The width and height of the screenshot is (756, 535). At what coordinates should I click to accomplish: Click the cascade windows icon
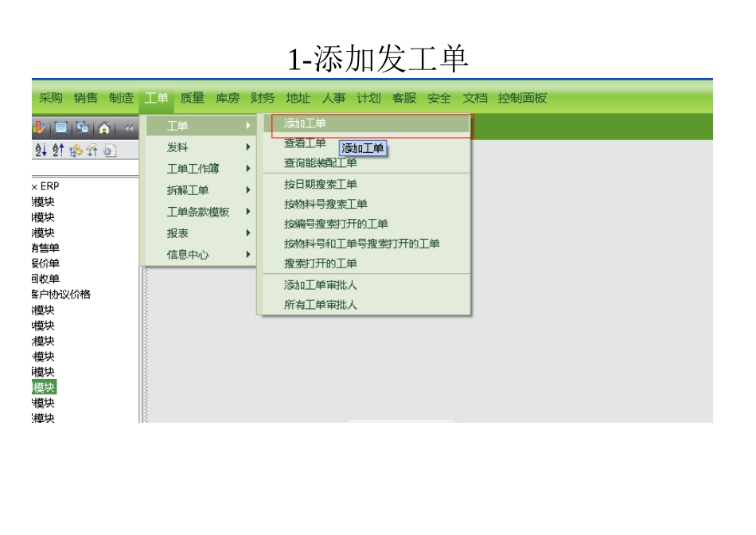point(83,128)
